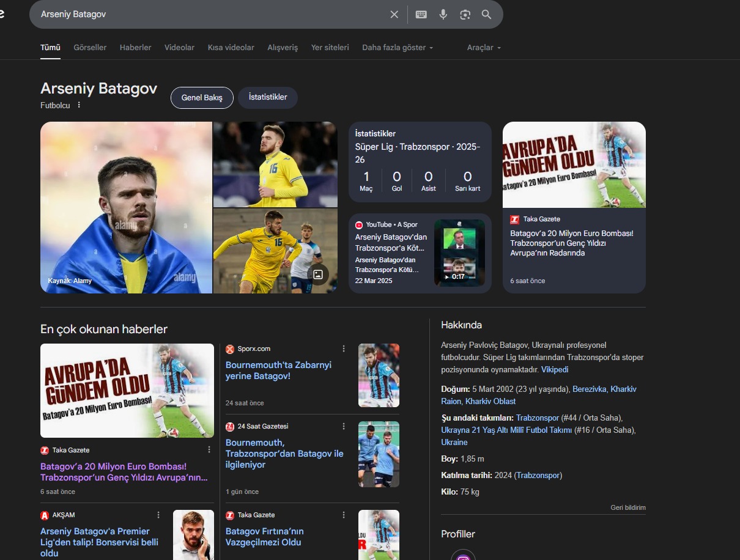Open the Ukraine team link
The height and width of the screenshot is (560, 740).
tap(454, 442)
